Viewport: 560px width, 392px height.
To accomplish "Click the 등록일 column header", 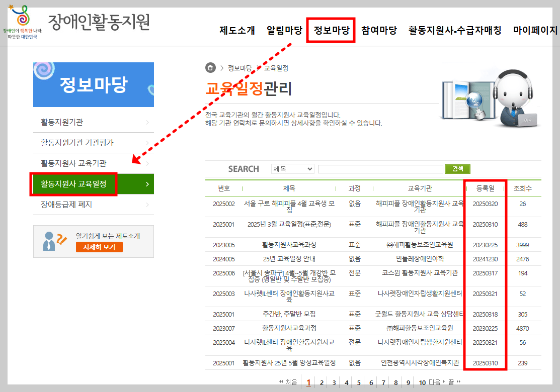I will coord(486,188).
